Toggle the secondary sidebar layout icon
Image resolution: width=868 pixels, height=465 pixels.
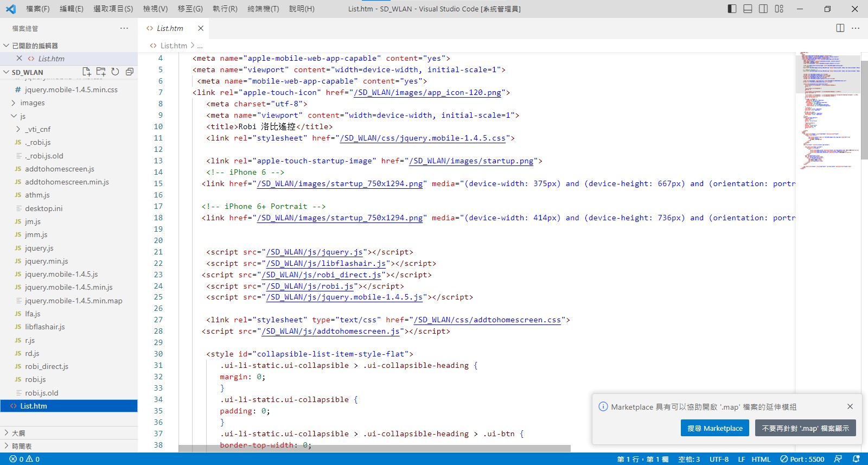(x=763, y=9)
